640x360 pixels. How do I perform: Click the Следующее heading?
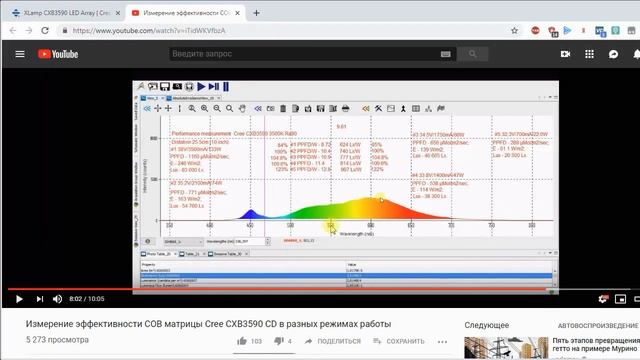click(487, 325)
